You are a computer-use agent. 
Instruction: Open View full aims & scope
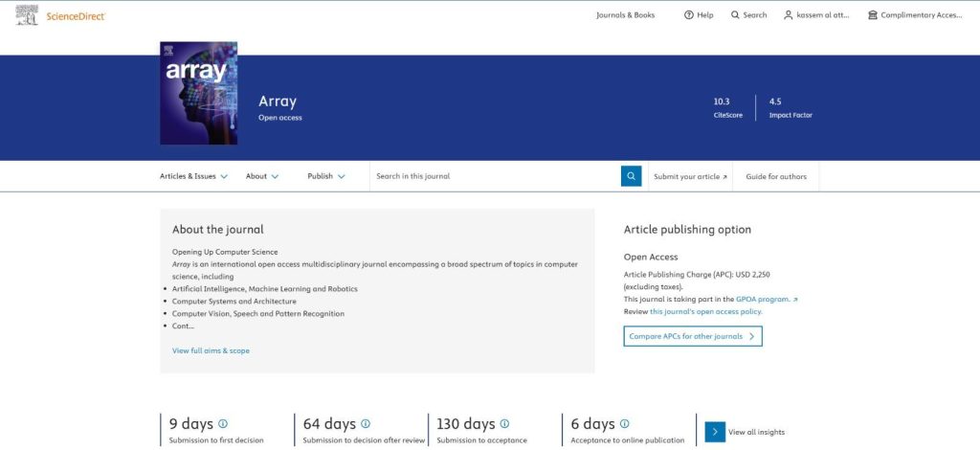211,350
